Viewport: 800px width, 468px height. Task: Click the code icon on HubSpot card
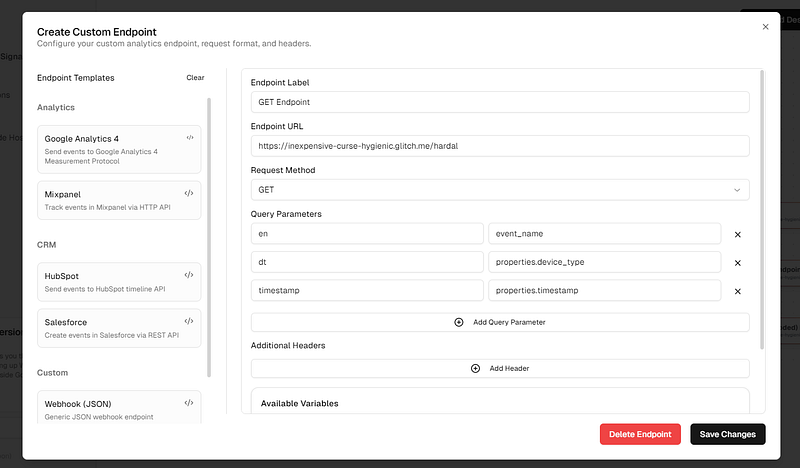click(x=189, y=275)
